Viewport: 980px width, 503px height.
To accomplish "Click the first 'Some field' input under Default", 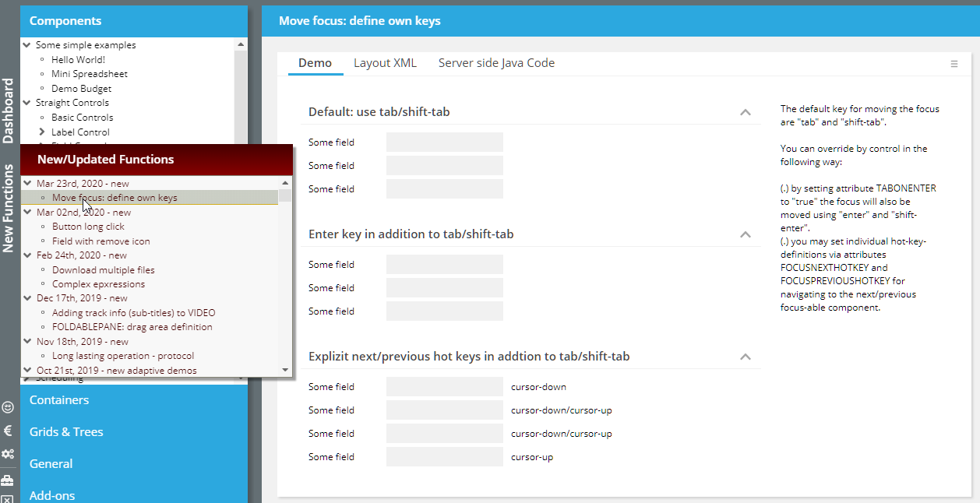I will tap(444, 142).
